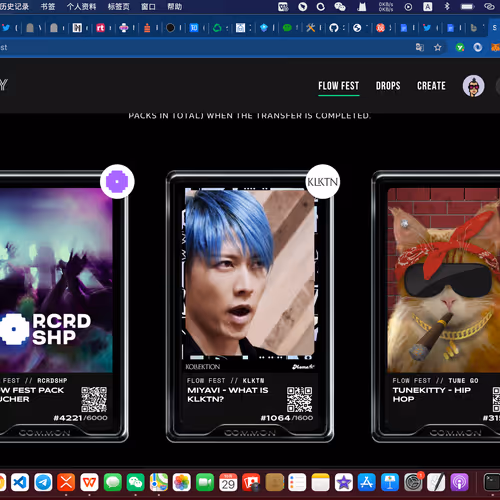Open the Tunekitty Hip Hop cat card image
500x500 pixels.
443,280
